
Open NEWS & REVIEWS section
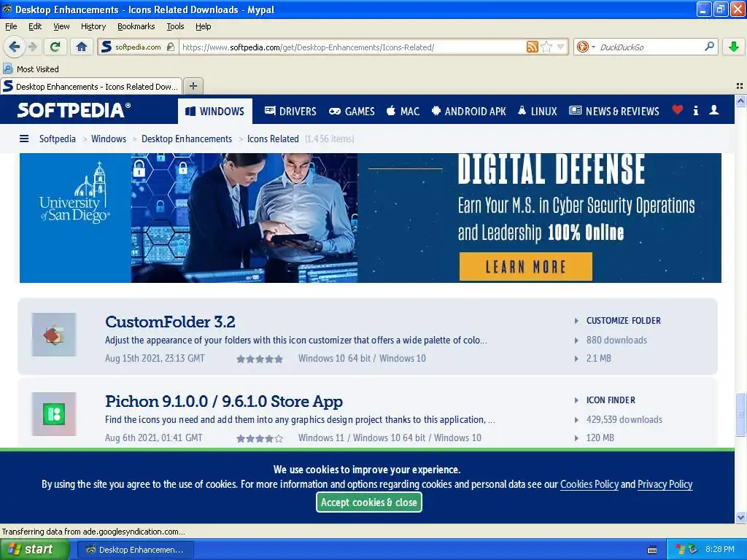click(x=614, y=111)
